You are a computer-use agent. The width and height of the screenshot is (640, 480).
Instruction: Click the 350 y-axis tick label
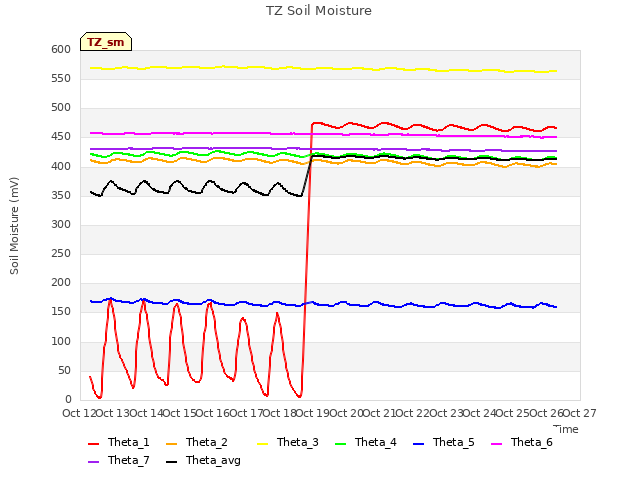[x=61, y=196]
